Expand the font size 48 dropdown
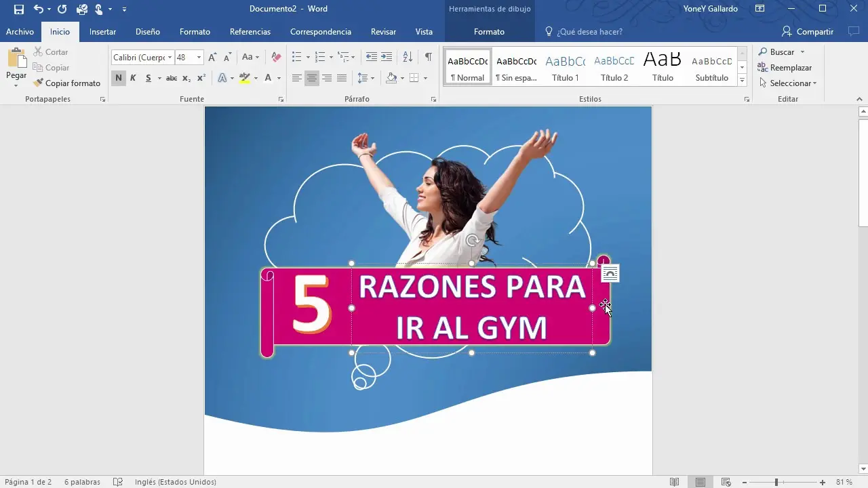868x488 pixels. 199,58
